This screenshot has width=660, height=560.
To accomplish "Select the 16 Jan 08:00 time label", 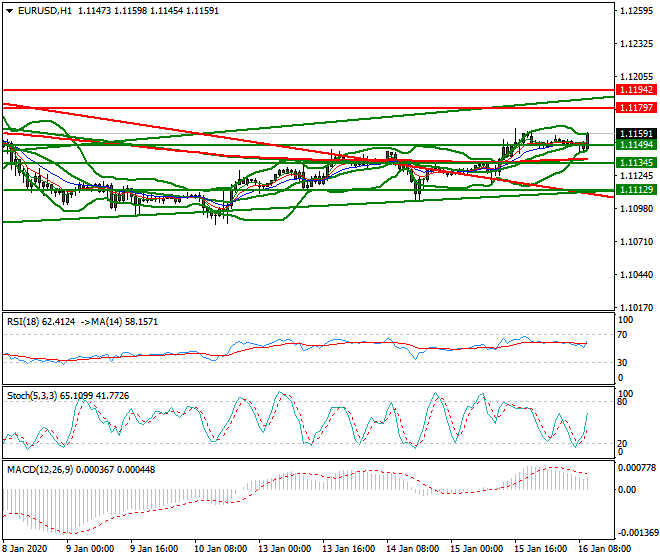I will [604, 549].
